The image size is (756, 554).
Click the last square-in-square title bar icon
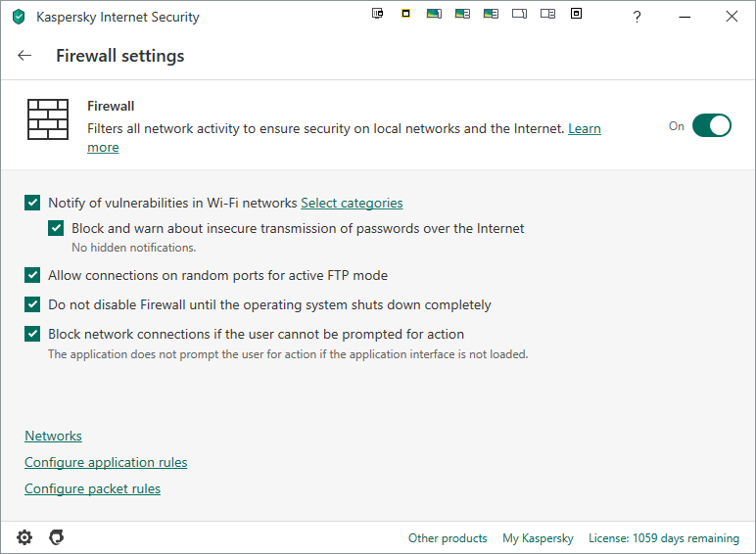(x=576, y=14)
